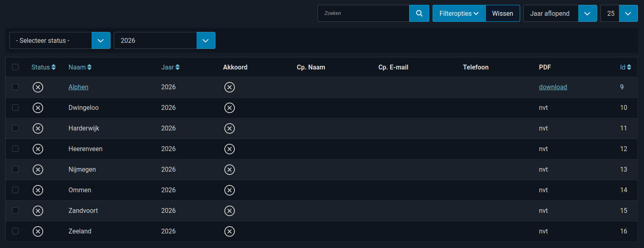The image size is (644, 248).
Task: Click the Akkoord X icon for Zandvoort
Action: click(x=230, y=211)
